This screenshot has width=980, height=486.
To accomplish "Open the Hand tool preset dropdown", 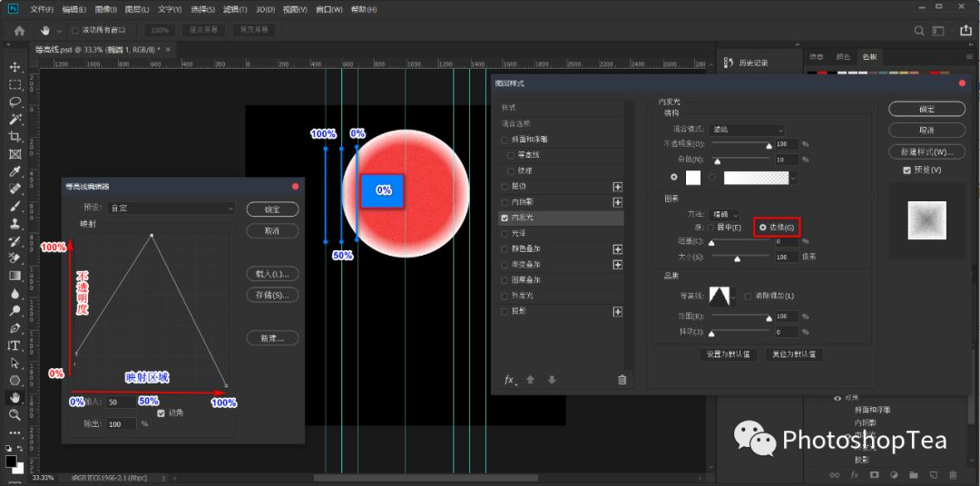I will 59,31.
